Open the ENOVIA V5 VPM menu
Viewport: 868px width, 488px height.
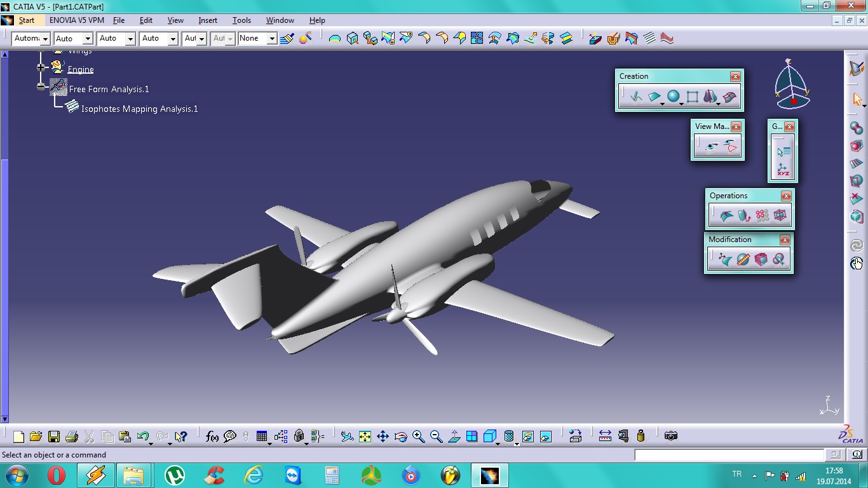click(x=77, y=20)
